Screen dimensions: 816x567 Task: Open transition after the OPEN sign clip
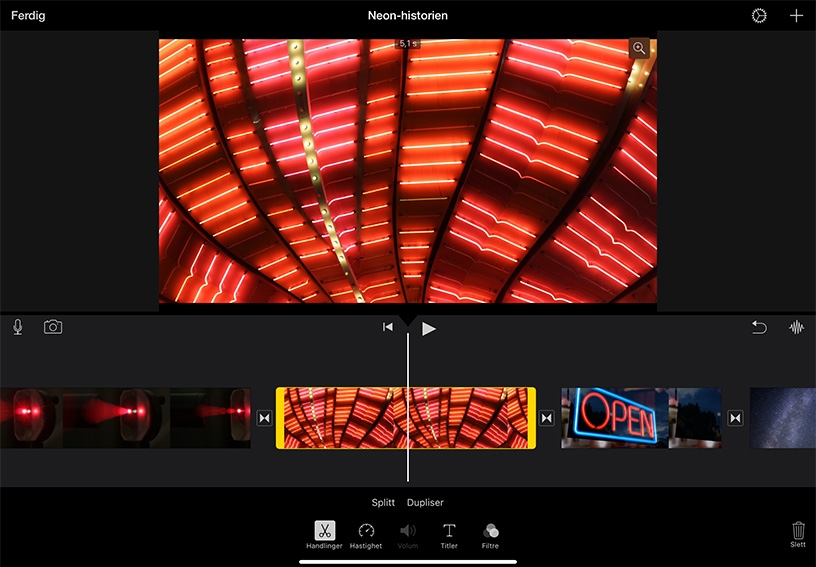pos(735,418)
